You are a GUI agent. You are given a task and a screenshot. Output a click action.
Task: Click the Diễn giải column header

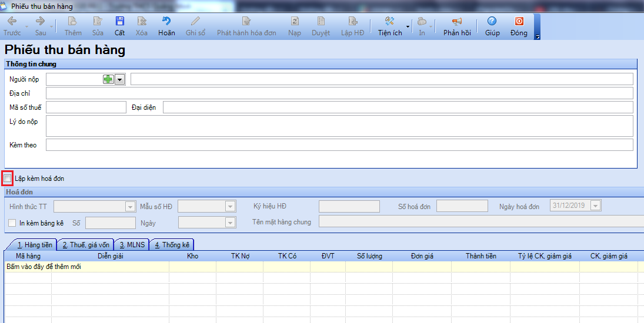coord(110,256)
